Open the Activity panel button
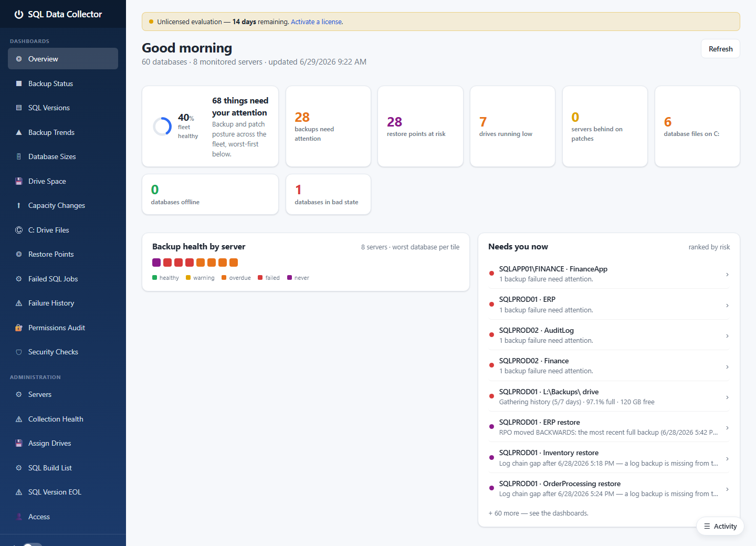756x546 pixels. (x=720, y=526)
